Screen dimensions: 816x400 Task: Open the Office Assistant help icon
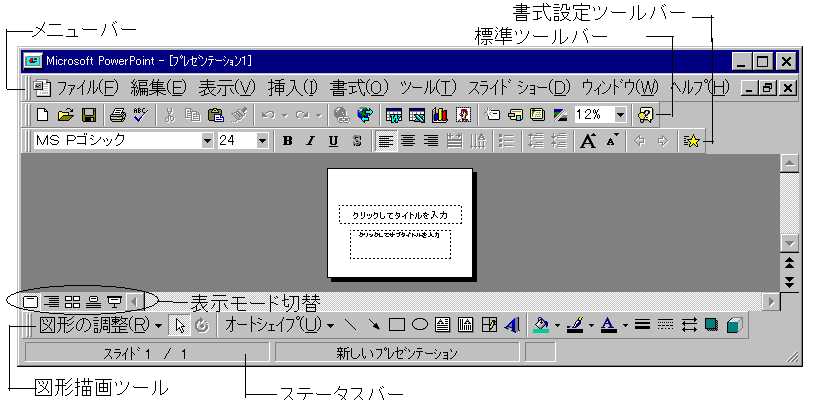pos(645,115)
